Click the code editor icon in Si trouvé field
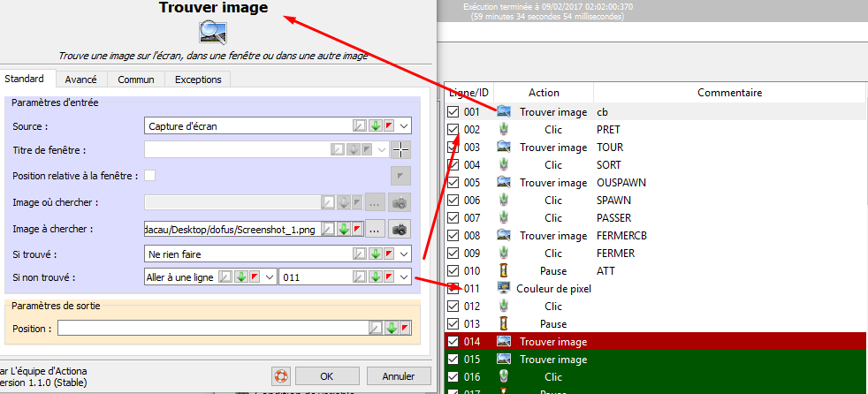Image resolution: width=868 pixels, height=394 pixels. coord(360,254)
